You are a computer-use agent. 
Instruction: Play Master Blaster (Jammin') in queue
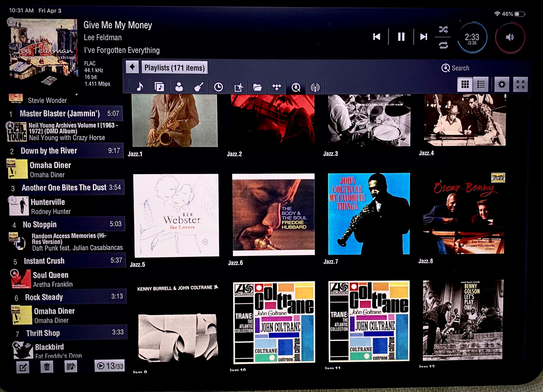pyautogui.click(x=69, y=113)
